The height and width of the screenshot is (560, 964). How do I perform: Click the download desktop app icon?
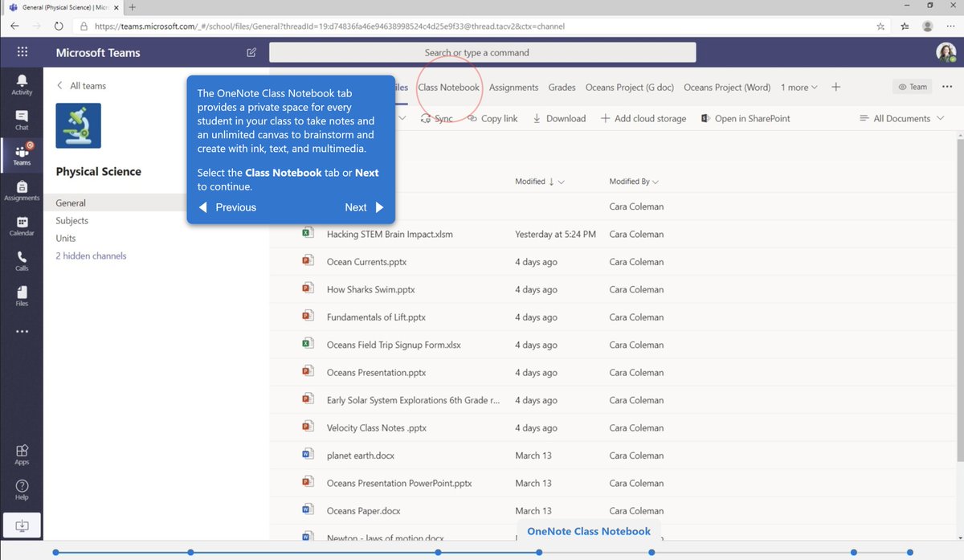(x=22, y=525)
